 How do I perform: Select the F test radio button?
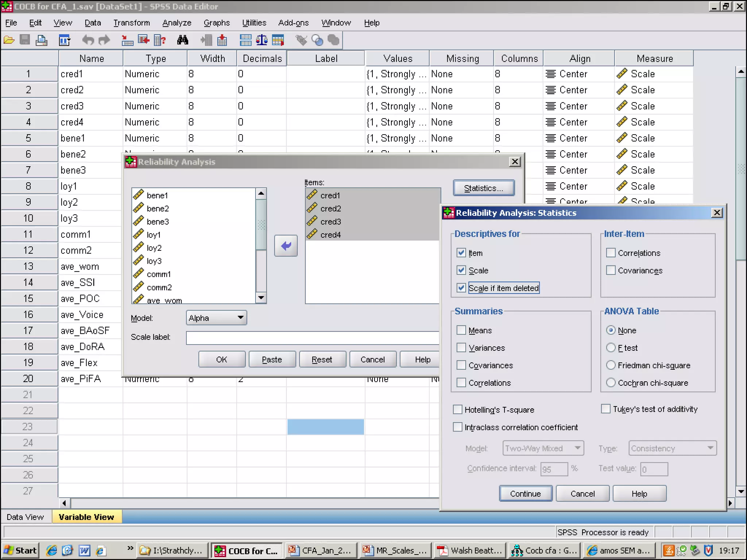(x=611, y=347)
